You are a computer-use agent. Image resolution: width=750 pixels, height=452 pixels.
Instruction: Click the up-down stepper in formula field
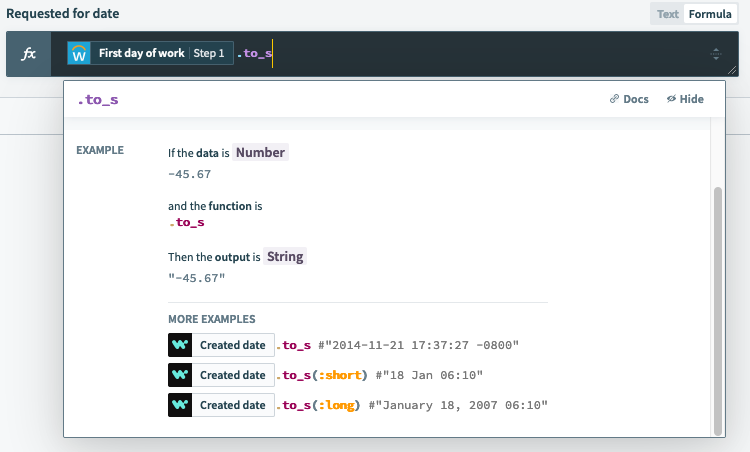coord(716,54)
